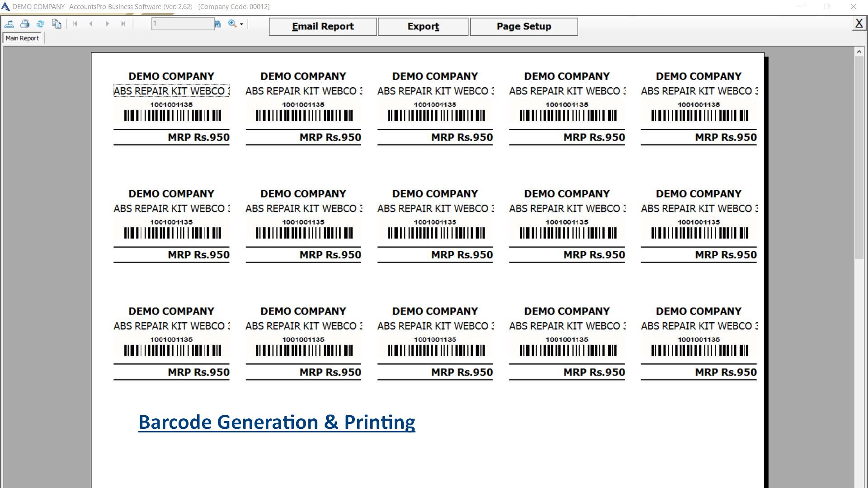This screenshot has height=488, width=868.
Task: Click the Export button
Action: (423, 27)
